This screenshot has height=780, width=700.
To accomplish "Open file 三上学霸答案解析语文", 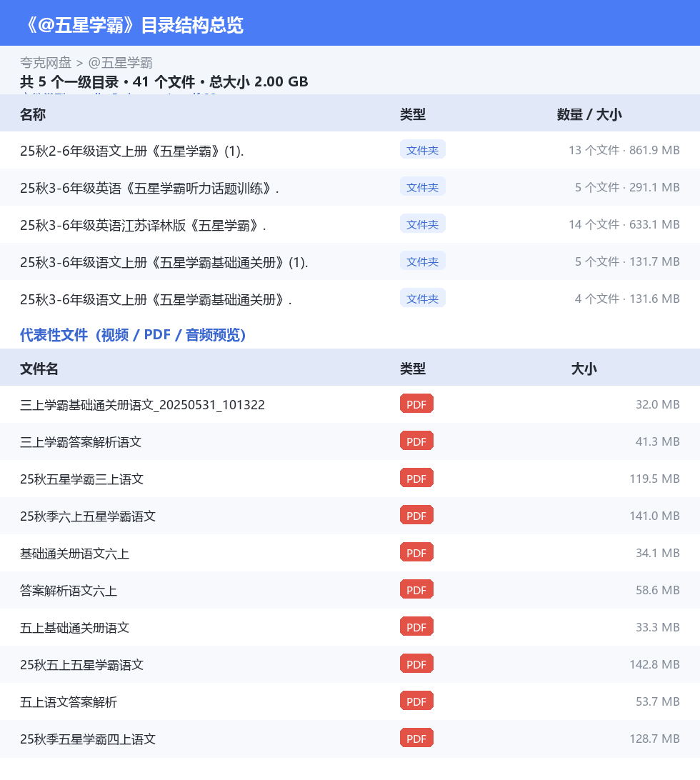I will point(81,441).
